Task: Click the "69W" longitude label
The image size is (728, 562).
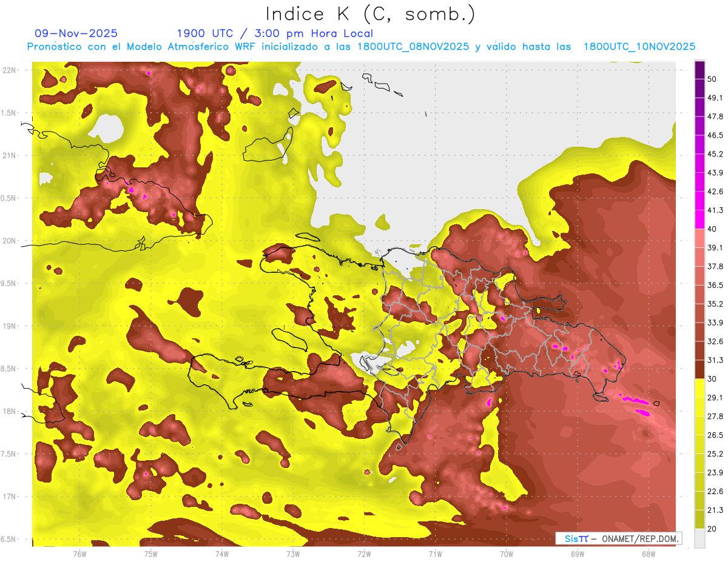Action: coord(577,554)
